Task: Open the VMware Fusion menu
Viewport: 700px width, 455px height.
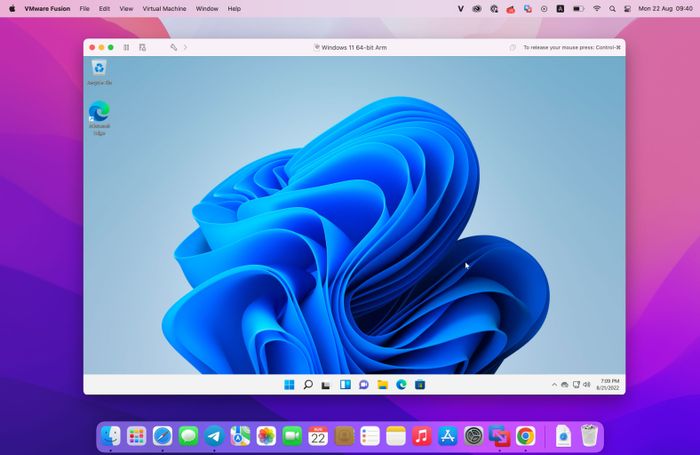Action: 47,8
